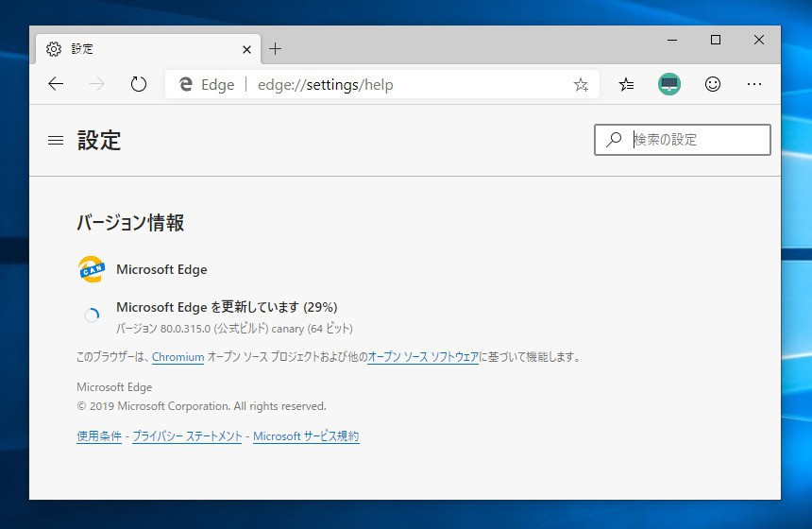Minimize the Edge window
The height and width of the screenshot is (529, 812).
[x=672, y=40]
